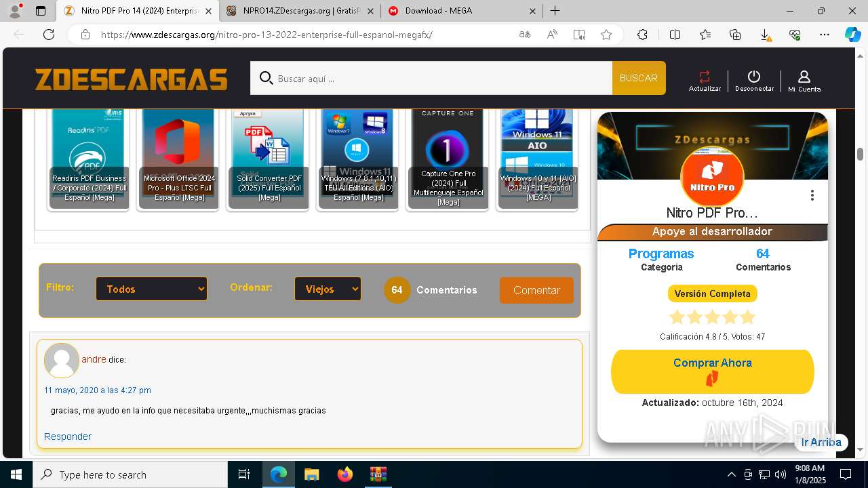Viewport: 868px width, 488px height.
Task: Open Windows (7,8.1,10,11) TEU All Editions thumbnail
Action: pyautogui.click(x=359, y=160)
